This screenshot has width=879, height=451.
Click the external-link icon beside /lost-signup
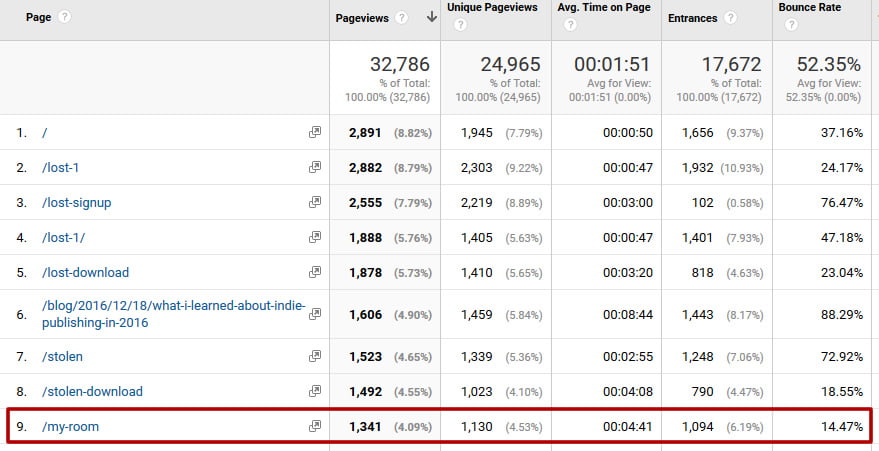(315, 202)
